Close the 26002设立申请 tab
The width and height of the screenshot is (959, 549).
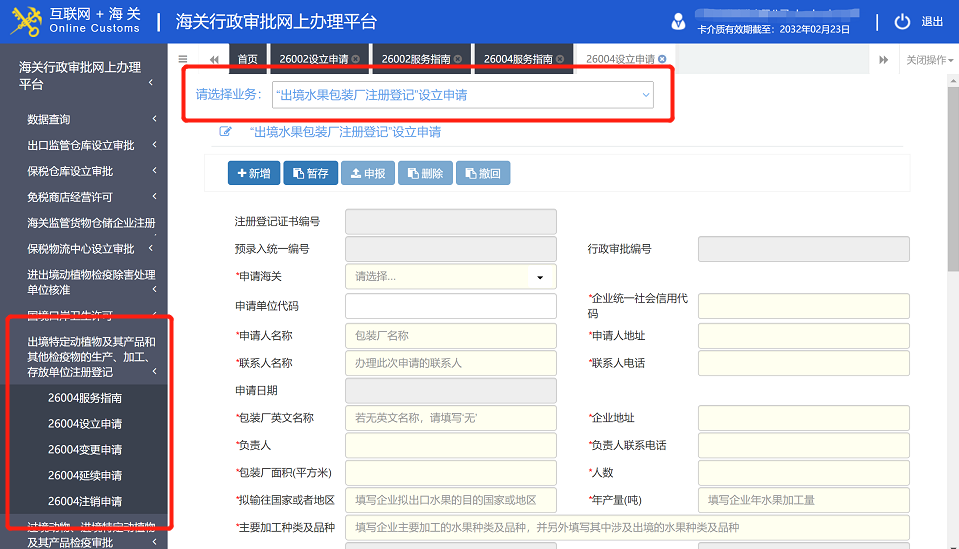356,59
